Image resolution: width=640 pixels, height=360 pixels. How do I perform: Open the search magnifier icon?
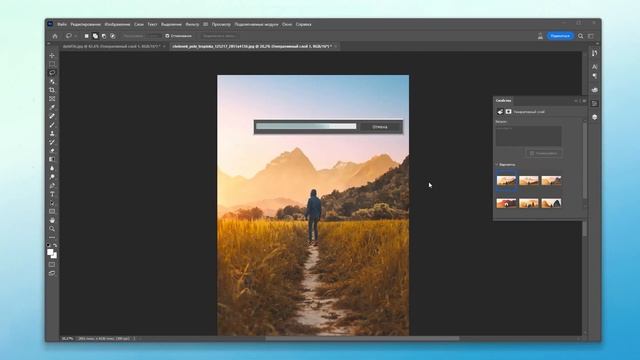pyautogui.click(x=580, y=36)
